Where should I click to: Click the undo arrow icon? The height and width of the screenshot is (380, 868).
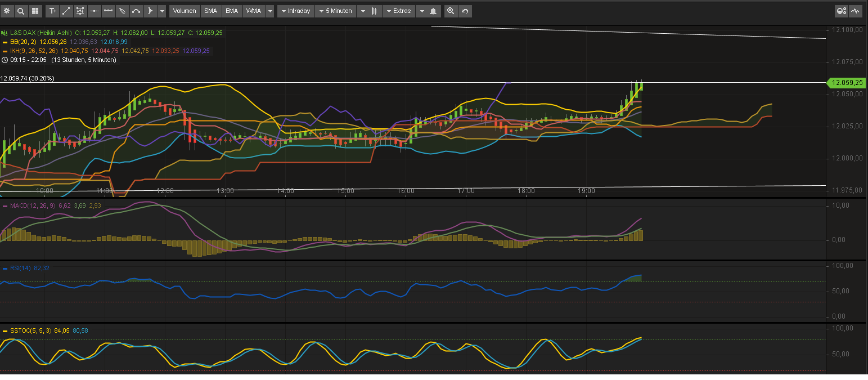pyautogui.click(x=465, y=11)
